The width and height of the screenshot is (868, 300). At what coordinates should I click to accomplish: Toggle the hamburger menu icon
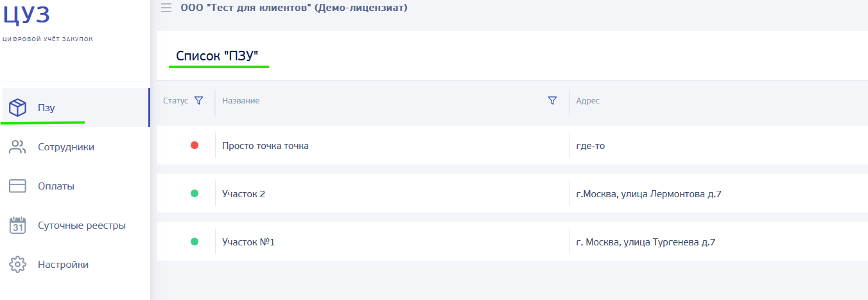click(166, 8)
